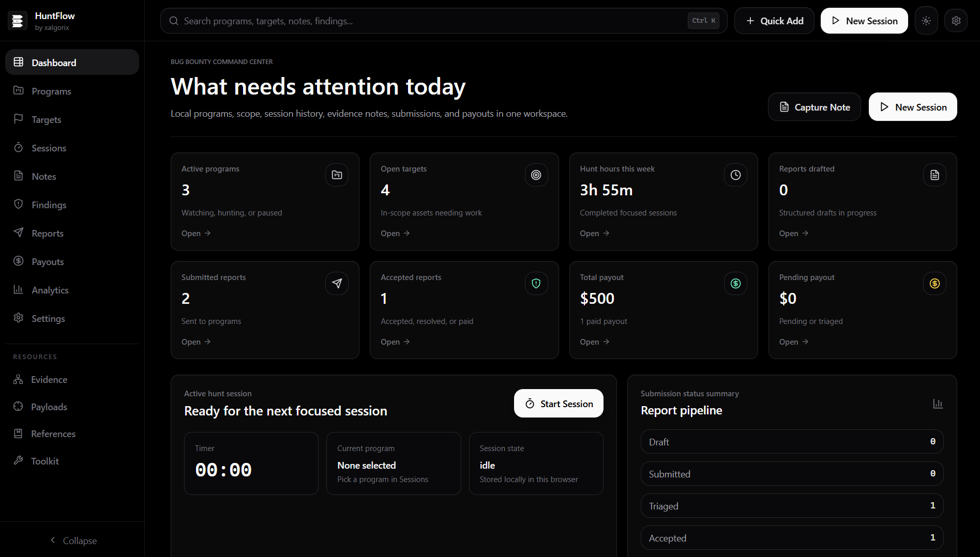Open link in Open targets card
Viewport: 980px width, 557px height.
[x=395, y=234]
